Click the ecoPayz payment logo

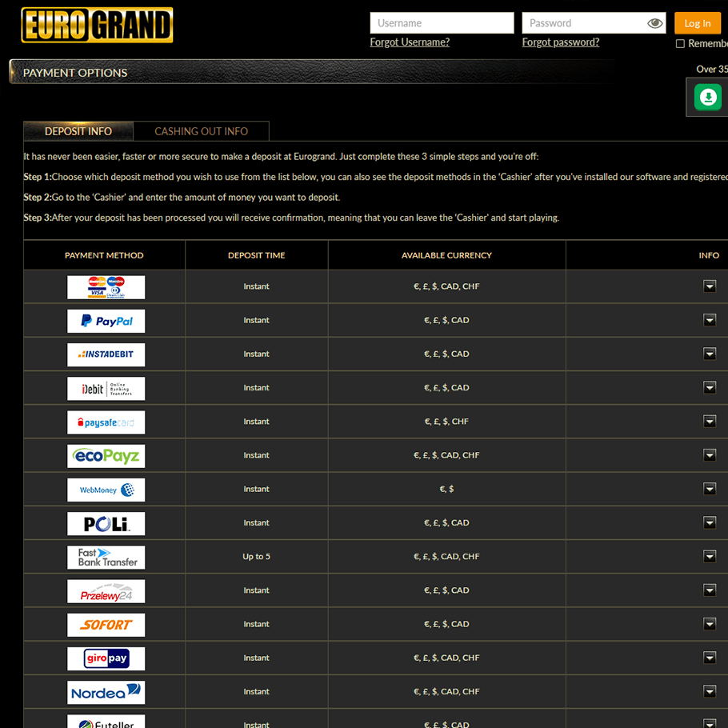(x=106, y=456)
